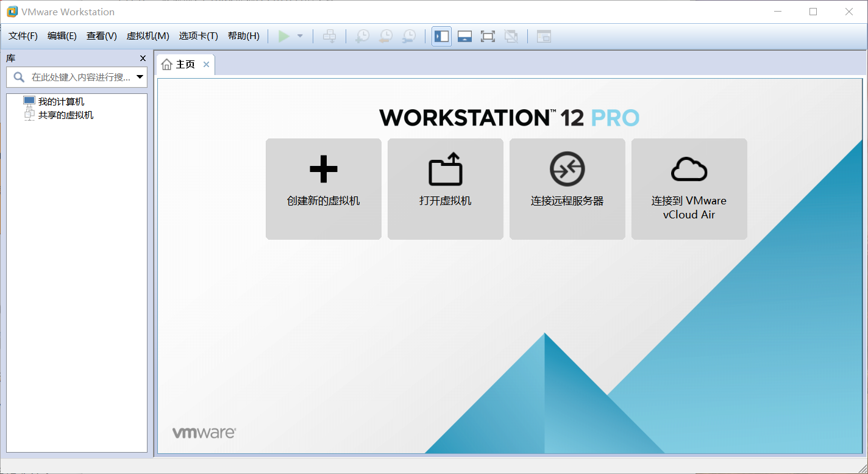Minimize the VMware Workstation window

click(778, 12)
